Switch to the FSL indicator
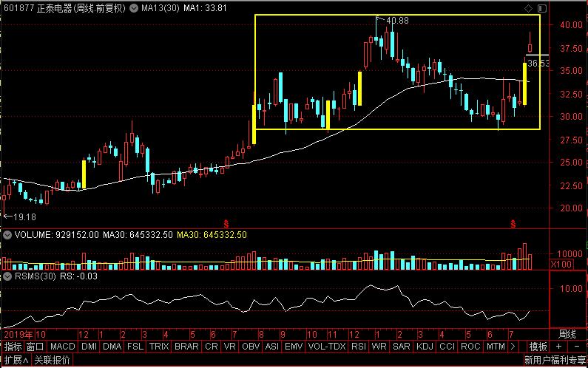Screen dimensions: 588x368 [135, 347]
